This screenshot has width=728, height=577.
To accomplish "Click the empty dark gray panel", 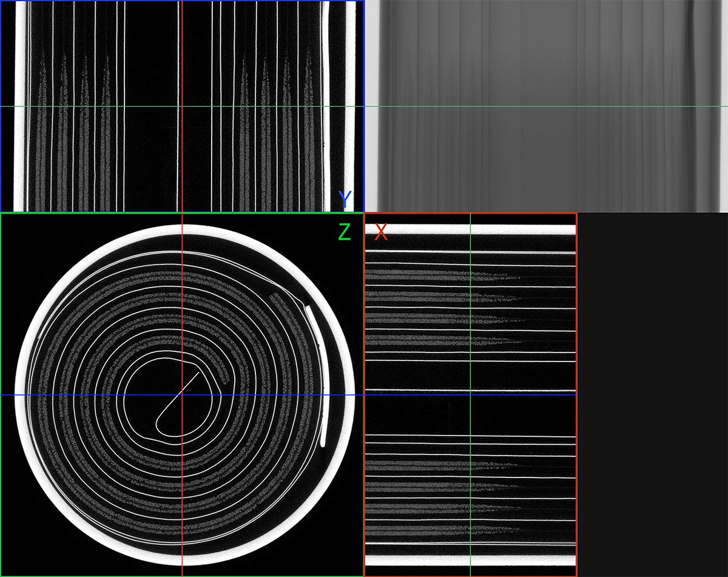I will (652, 394).
